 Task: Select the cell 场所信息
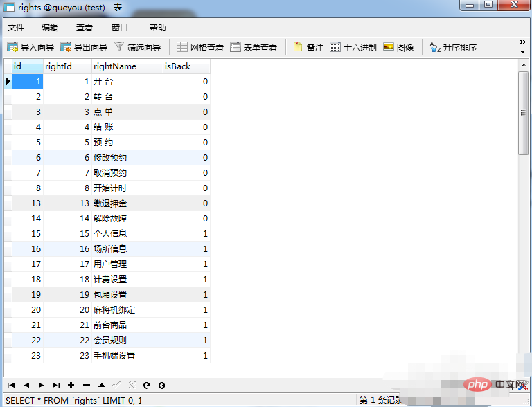127,249
